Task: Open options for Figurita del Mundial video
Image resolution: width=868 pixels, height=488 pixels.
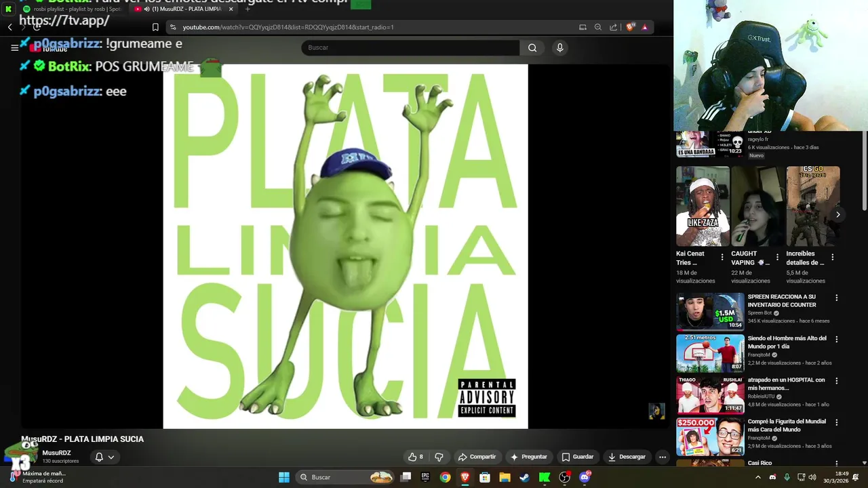Action: pyautogui.click(x=836, y=422)
